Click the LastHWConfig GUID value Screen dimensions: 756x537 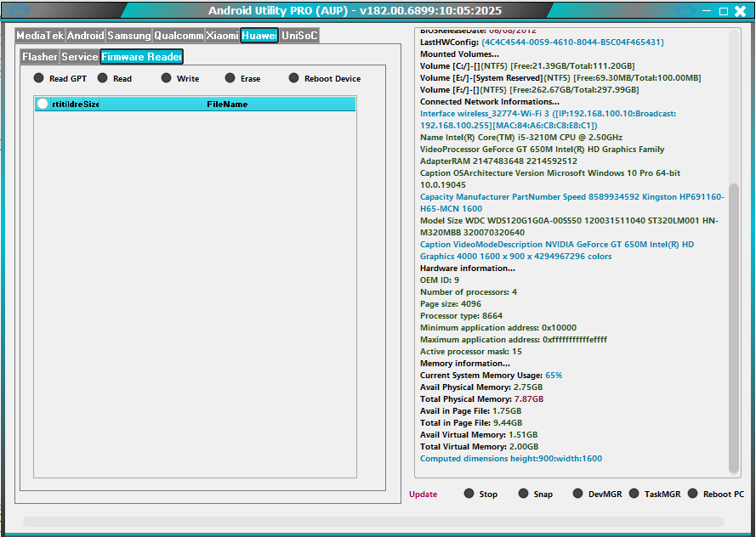click(572, 42)
